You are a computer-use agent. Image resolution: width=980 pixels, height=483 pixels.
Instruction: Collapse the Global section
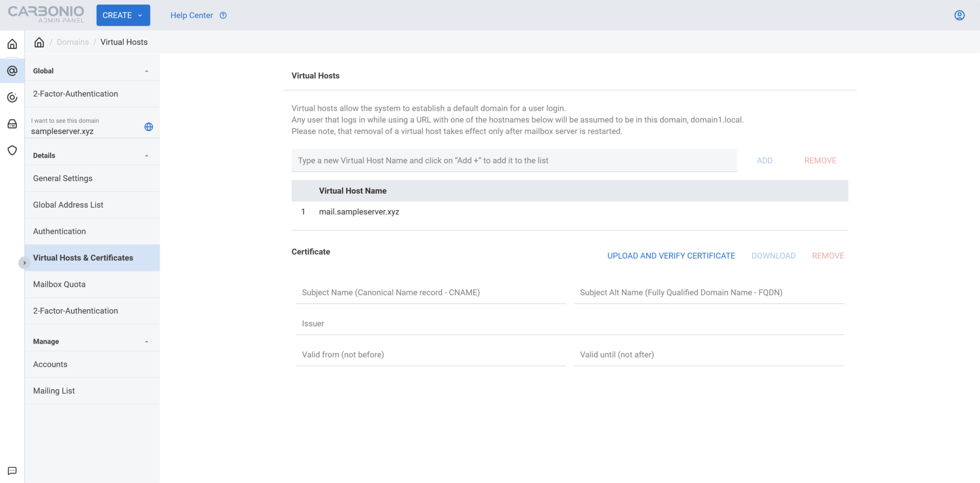(x=147, y=70)
